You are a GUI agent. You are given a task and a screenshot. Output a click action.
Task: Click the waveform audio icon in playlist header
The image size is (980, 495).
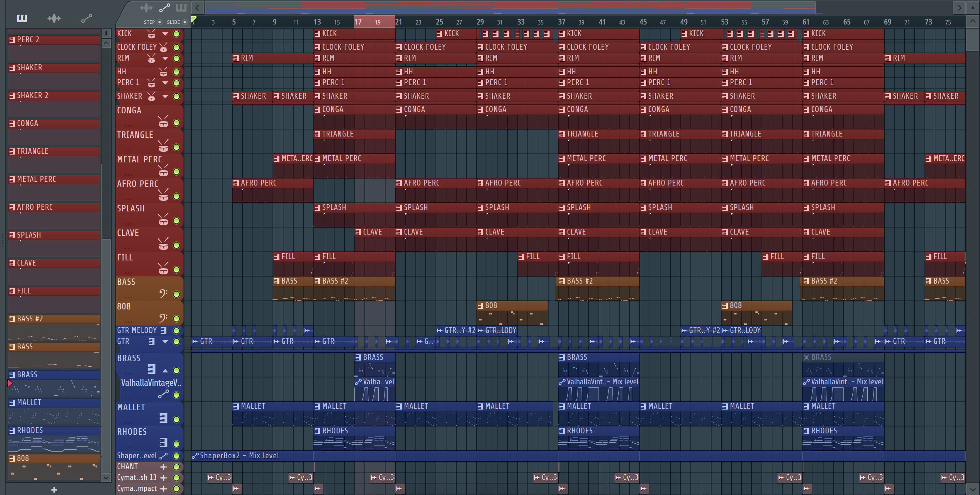click(x=146, y=7)
